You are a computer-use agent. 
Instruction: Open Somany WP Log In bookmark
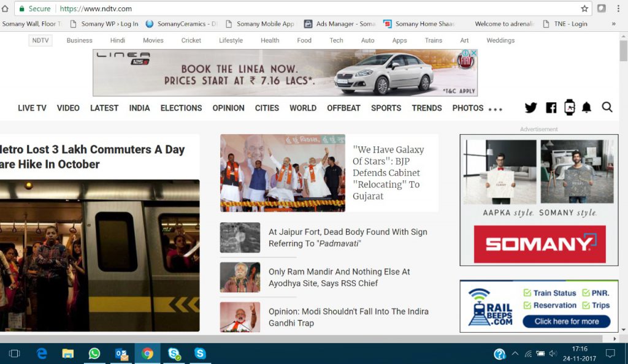point(104,24)
